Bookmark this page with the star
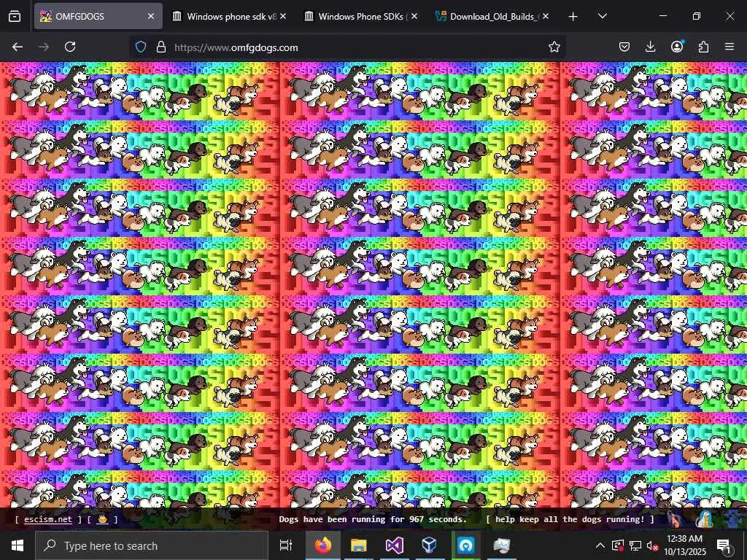This screenshot has height=560, width=747. 554,47
